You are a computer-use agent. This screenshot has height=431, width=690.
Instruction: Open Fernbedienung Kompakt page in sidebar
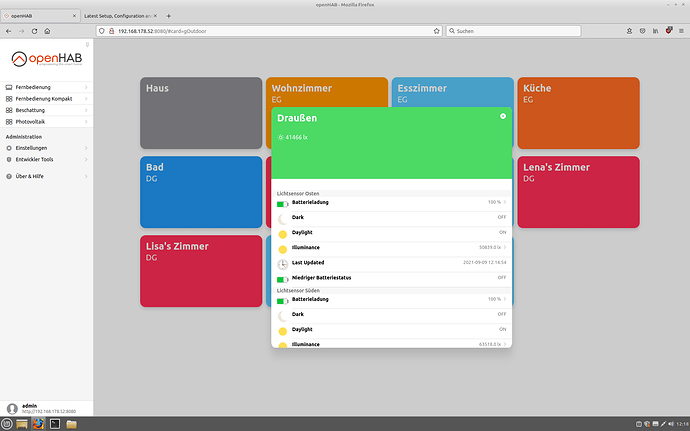click(x=46, y=99)
